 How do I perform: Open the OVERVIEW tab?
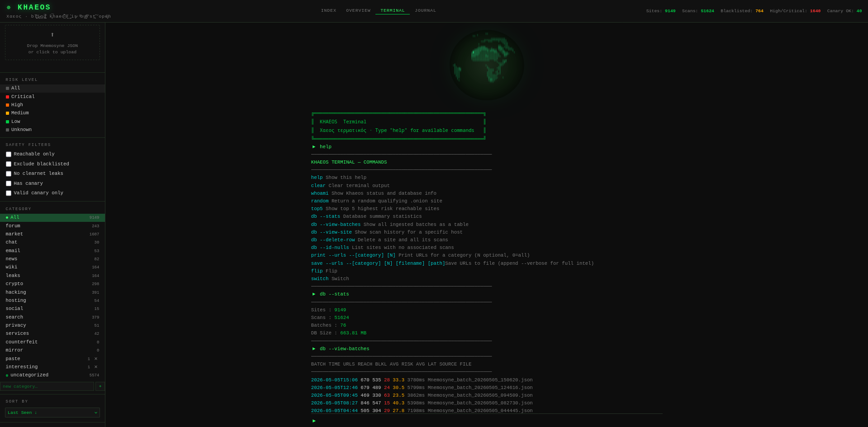point(358,10)
